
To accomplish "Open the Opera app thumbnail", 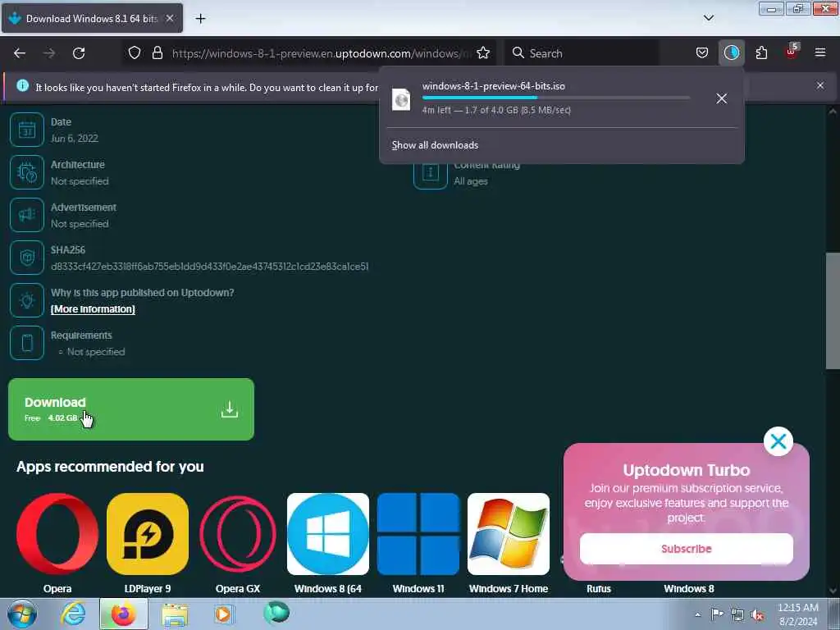I will pyautogui.click(x=57, y=534).
